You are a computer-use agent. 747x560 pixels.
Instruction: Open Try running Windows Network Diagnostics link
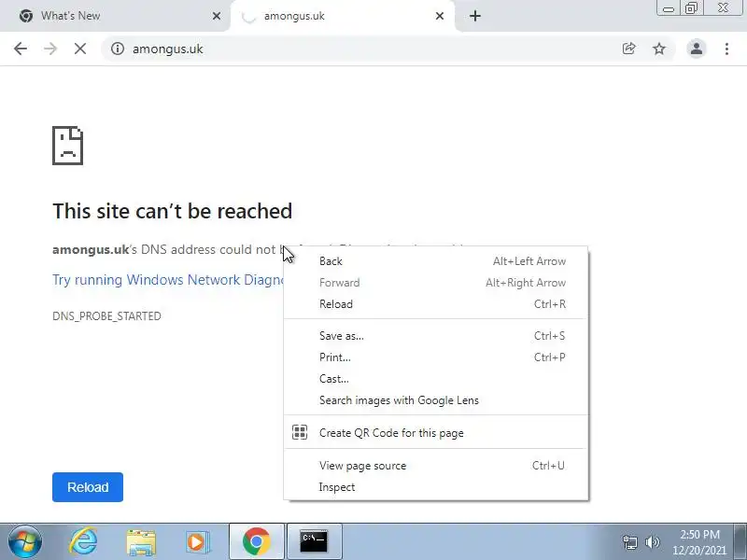coord(168,279)
